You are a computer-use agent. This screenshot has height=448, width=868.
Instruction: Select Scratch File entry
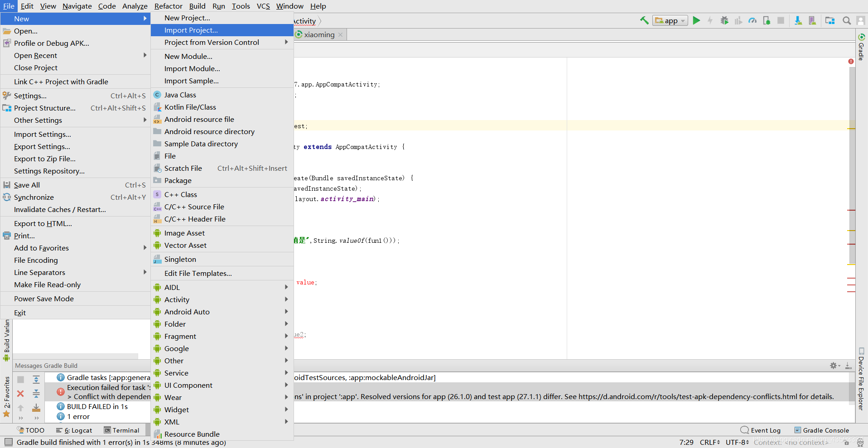tap(222, 168)
